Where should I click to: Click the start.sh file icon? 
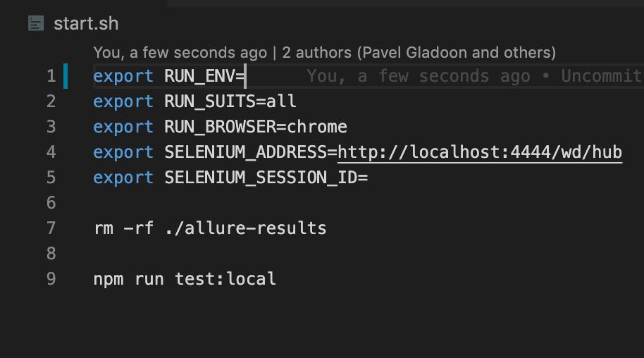coord(36,23)
